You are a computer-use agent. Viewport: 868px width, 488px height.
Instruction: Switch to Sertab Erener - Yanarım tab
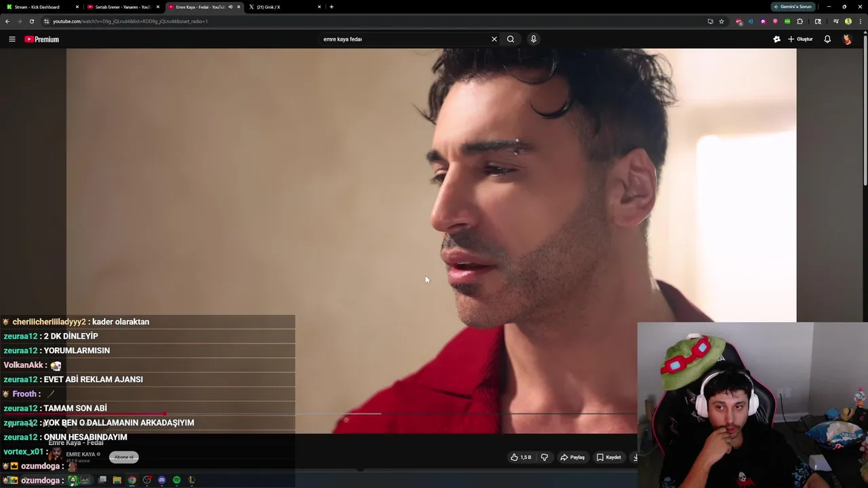click(122, 7)
